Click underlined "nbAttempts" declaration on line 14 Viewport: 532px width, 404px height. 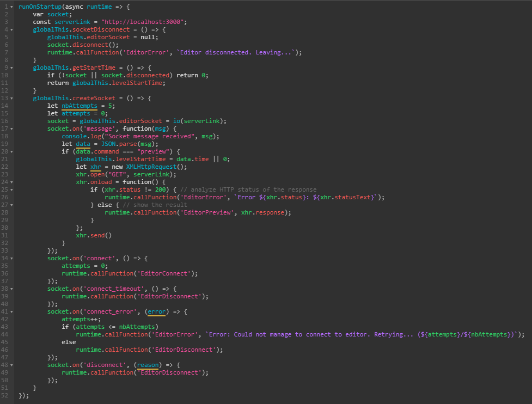coord(80,106)
